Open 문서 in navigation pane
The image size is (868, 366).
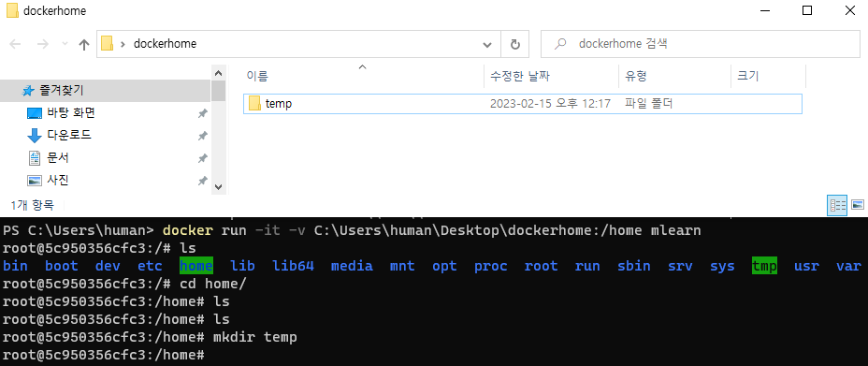(x=58, y=158)
